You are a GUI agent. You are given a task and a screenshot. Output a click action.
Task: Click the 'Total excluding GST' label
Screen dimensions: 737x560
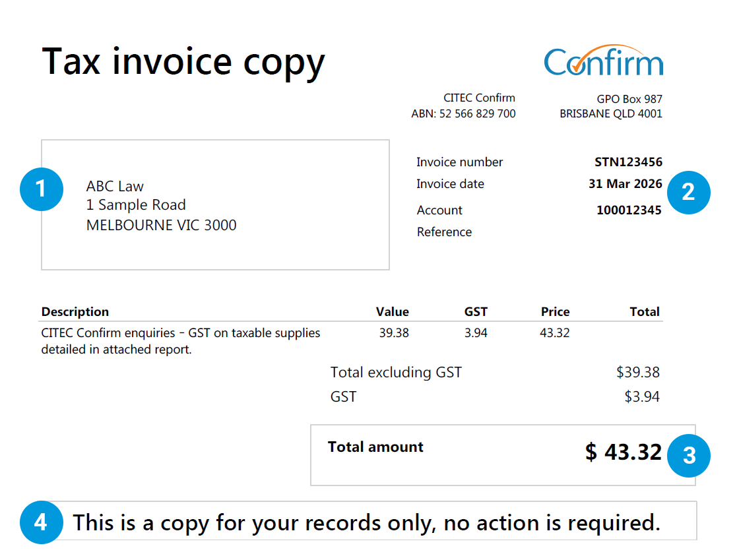pos(396,373)
